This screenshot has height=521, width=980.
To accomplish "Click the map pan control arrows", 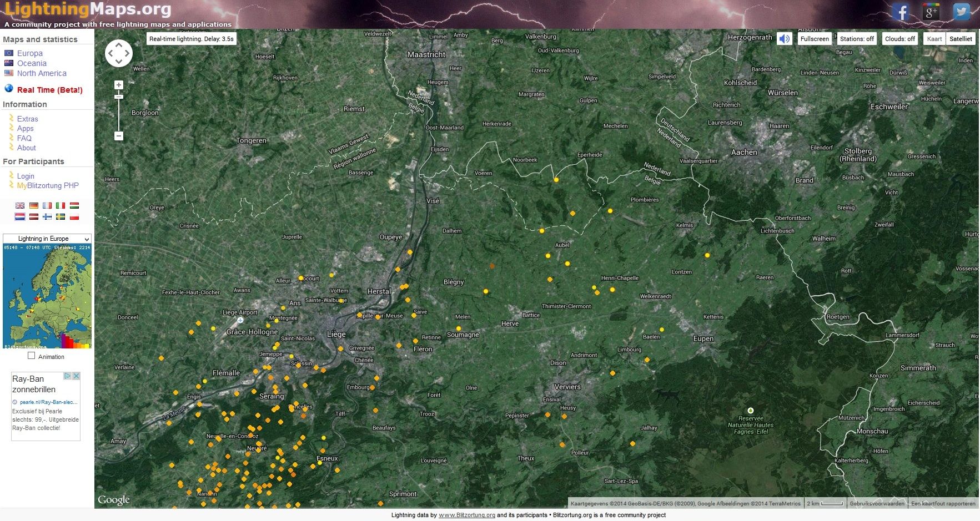I will point(119,54).
